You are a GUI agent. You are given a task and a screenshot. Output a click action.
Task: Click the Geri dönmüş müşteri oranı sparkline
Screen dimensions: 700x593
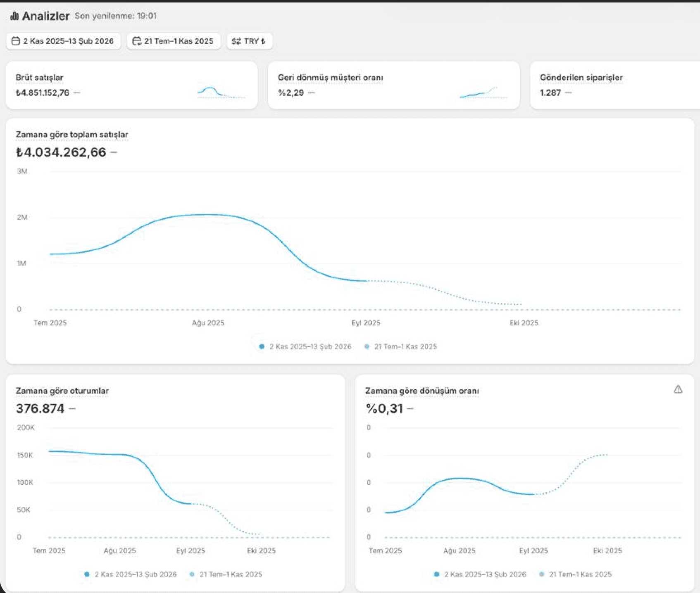483,93
